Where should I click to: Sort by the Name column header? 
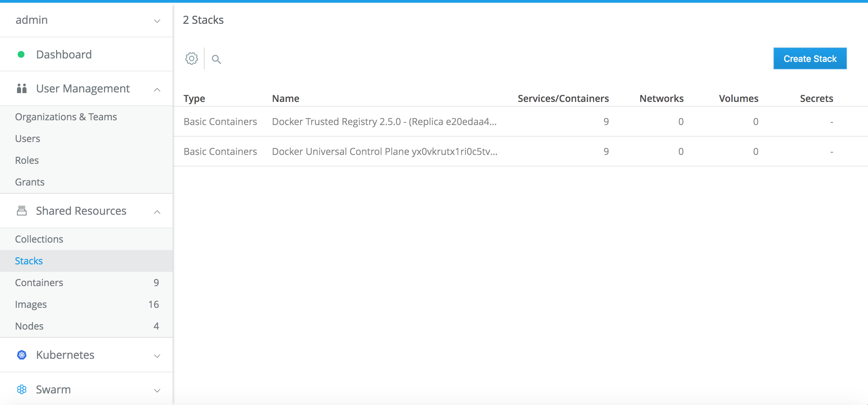285,99
